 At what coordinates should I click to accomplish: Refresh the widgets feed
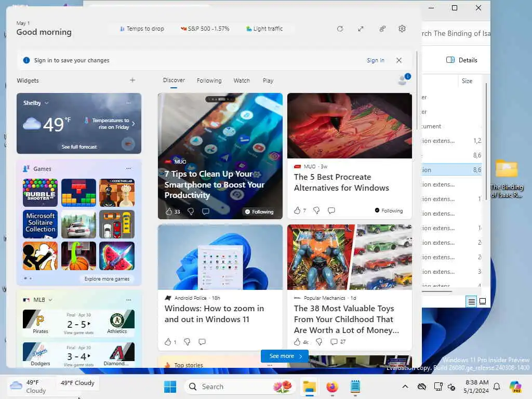pyautogui.click(x=340, y=29)
